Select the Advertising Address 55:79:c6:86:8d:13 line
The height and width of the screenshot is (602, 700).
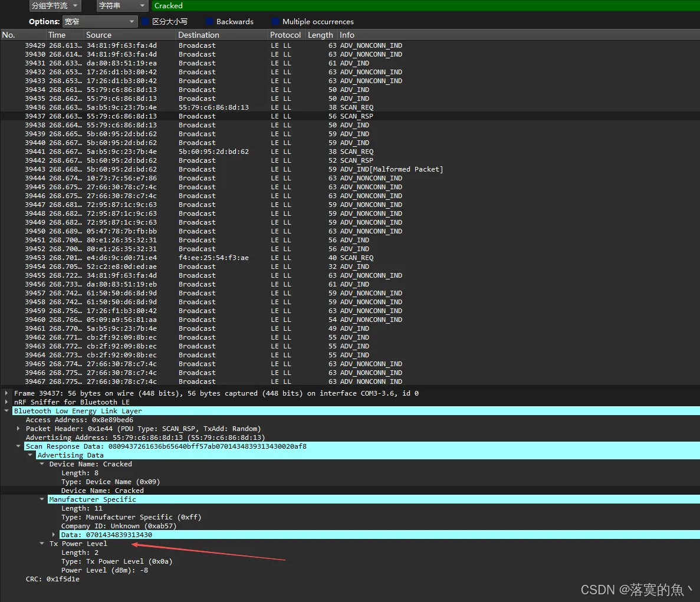[145, 437]
